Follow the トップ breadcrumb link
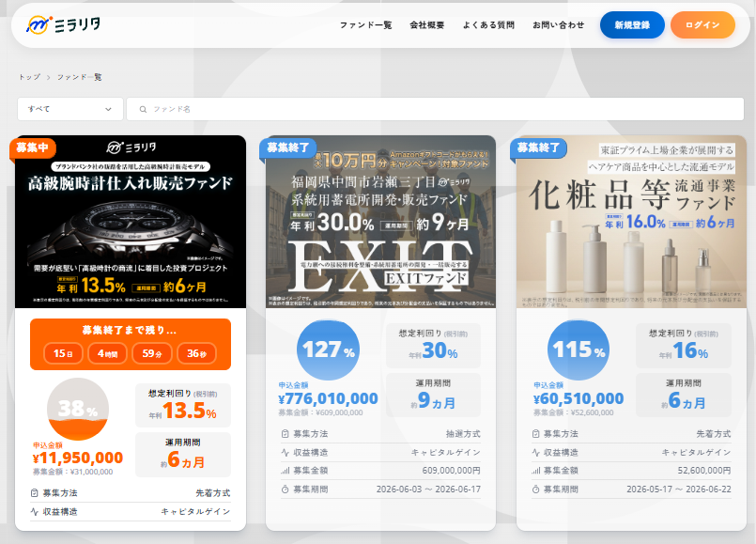The height and width of the screenshot is (544, 756). coord(29,77)
